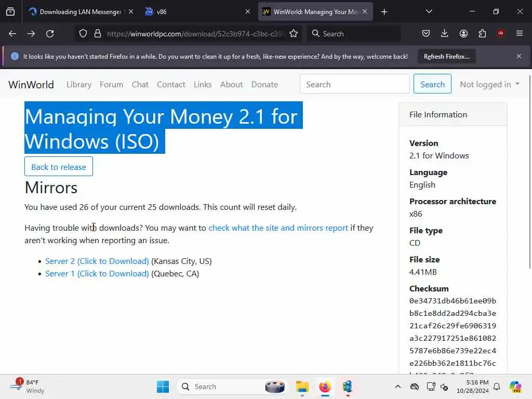
Task: Click network status tray icon
Action: click(x=431, y=387)
